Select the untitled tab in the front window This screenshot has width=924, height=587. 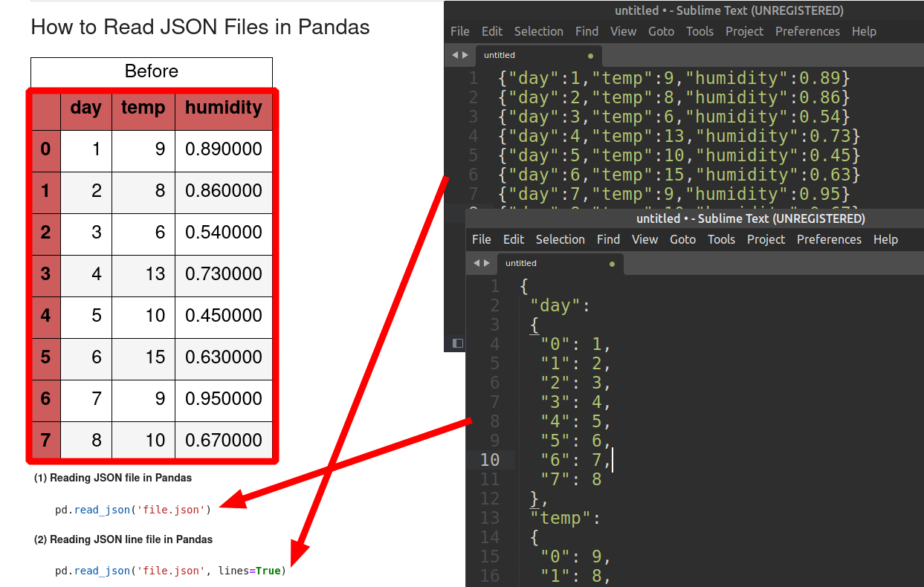point(520,263)
